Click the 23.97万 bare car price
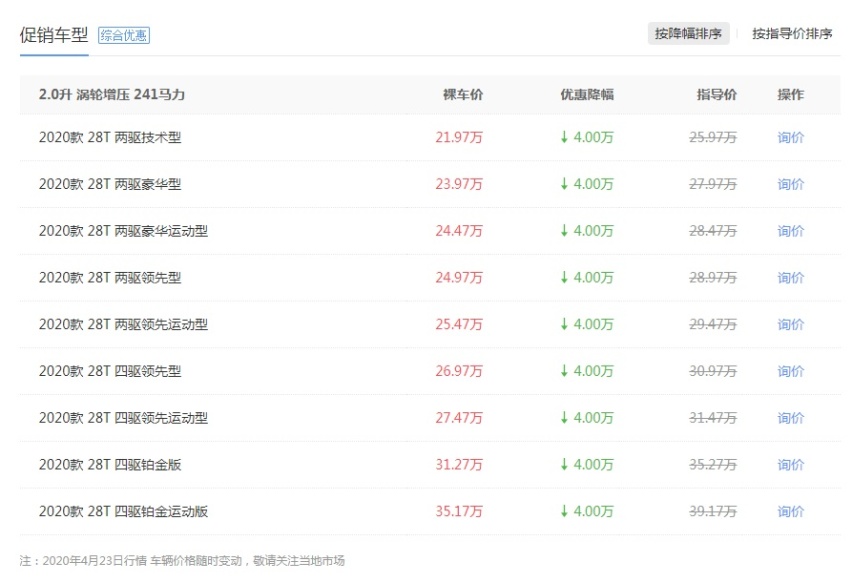The width and height of the screenshot is (852, 583). click(x=459, y=184)
